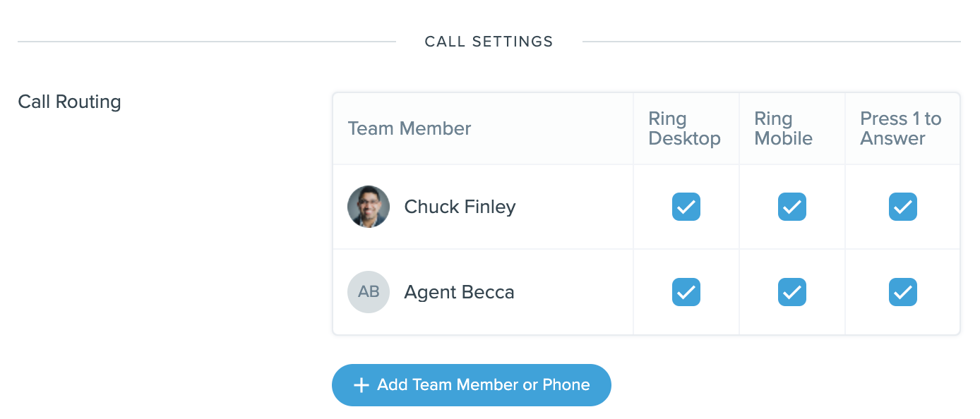Screen dimensions: 980x419
Task: Click the Add Team Member or Phone button
Action: pyautogui.click(x=471, y=384)
